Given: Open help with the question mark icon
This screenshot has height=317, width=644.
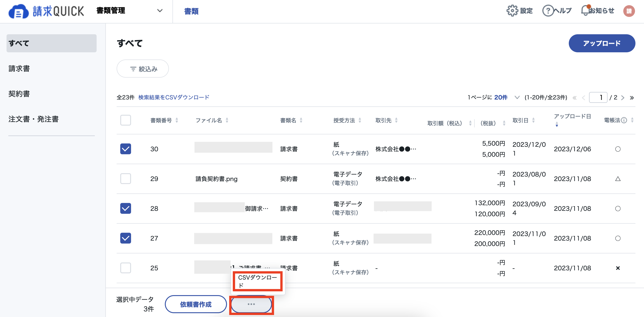Looking at the screenshot, I should 548,11.
